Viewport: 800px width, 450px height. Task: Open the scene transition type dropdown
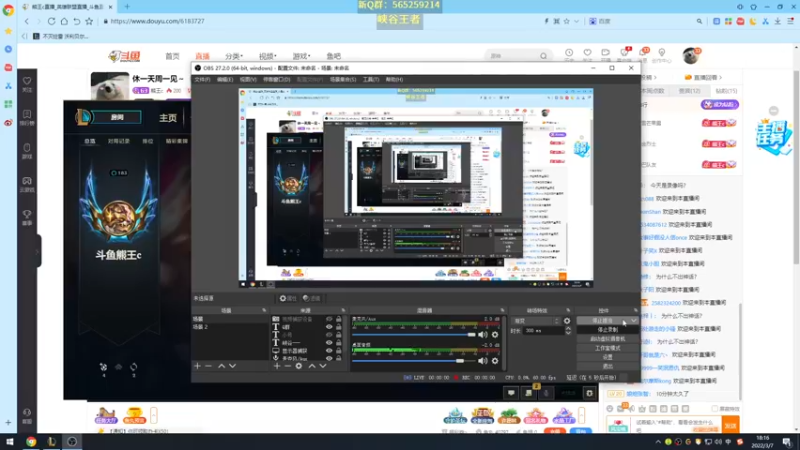(x=536, y=321)
